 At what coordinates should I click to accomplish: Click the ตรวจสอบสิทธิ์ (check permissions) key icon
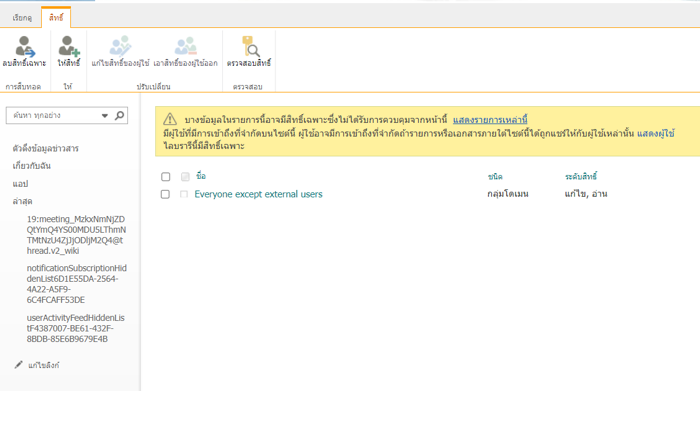click(x=249, y=46)
